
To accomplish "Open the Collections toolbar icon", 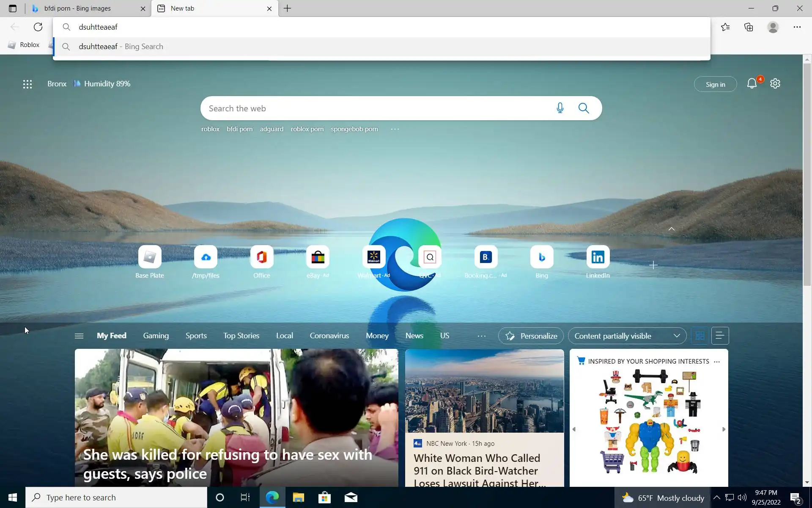I will 749,27.
